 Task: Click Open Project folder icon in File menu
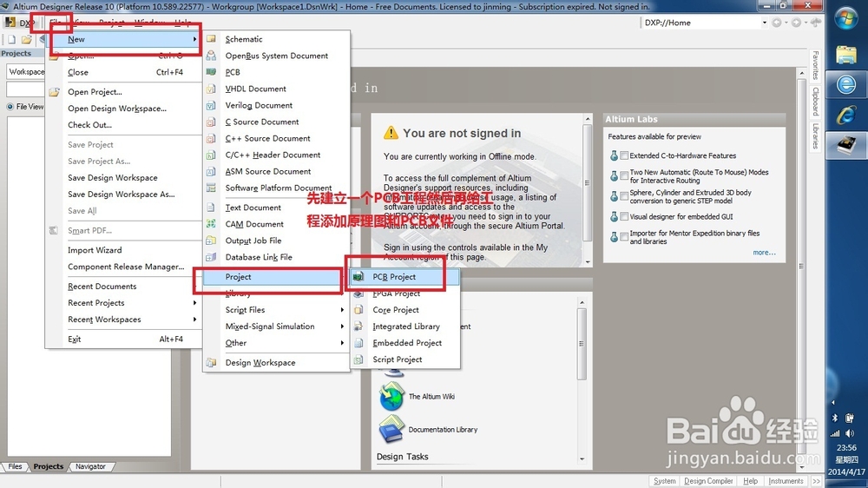tap(54, 92)
